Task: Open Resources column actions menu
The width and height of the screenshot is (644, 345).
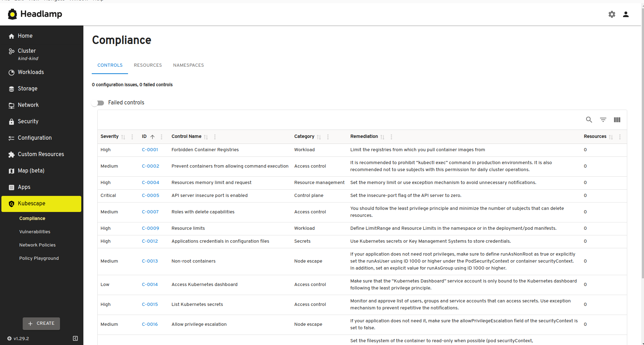Action: pos(620,137)
